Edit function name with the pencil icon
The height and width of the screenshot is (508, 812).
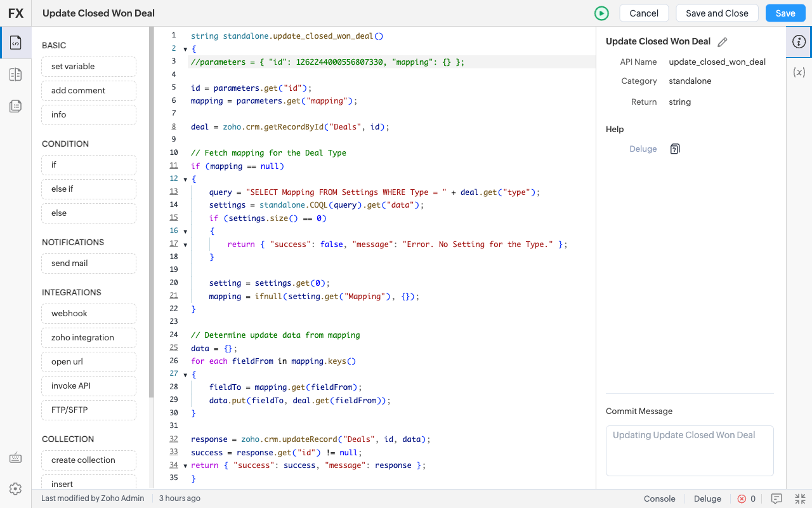[x=722, y=42]
